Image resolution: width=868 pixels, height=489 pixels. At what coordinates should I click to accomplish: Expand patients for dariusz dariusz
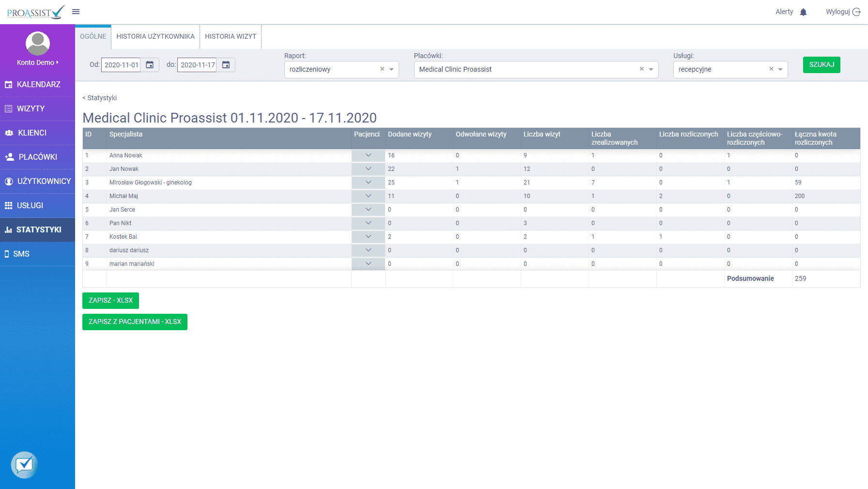click(368, 250)
